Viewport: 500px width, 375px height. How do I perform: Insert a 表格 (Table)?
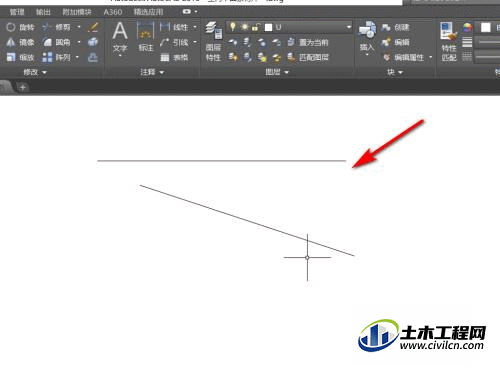coord(174,58)
